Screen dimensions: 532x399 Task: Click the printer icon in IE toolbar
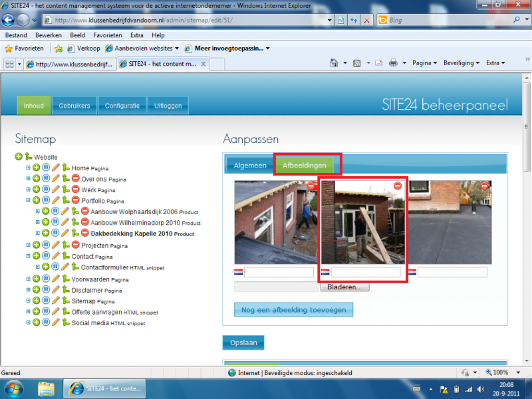click(x=393, y=63)
